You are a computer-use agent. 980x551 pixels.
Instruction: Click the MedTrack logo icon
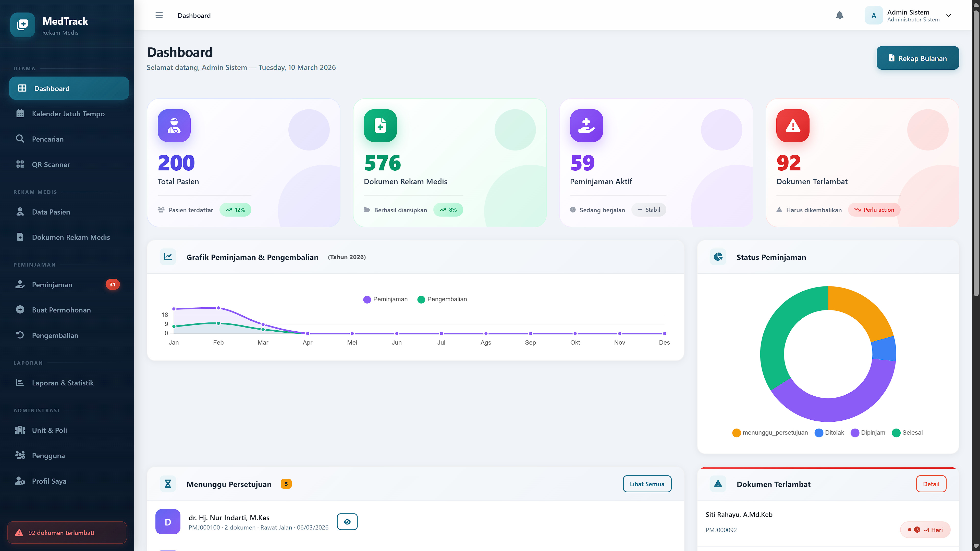pyautogui.click(x=22, y=25)
